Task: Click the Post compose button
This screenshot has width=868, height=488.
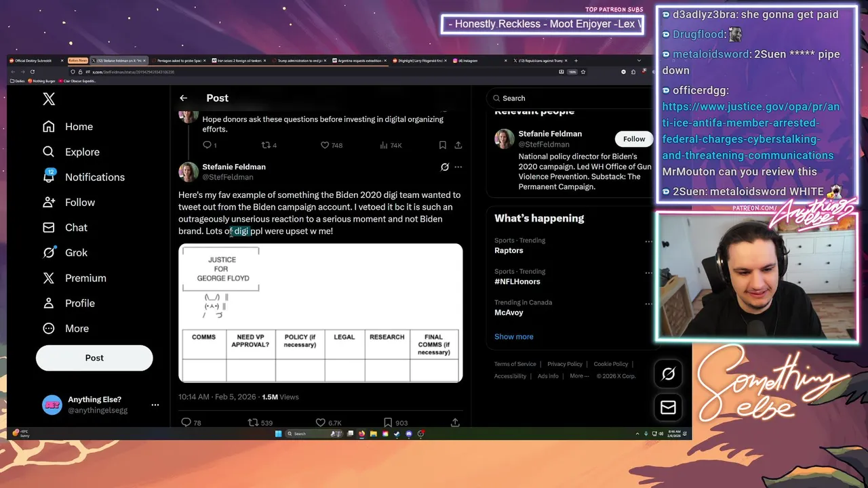Action: click(94, 358)
